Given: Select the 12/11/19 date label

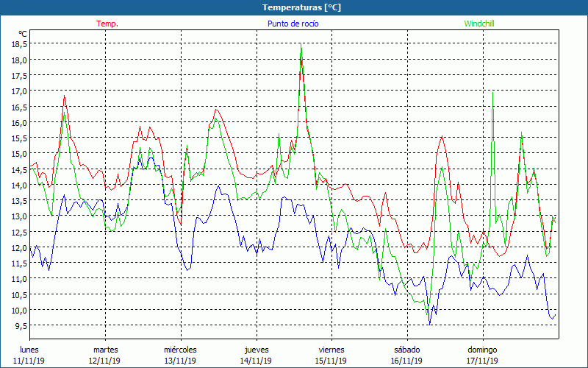Looking at the screenshot, I should pos(104,361).
